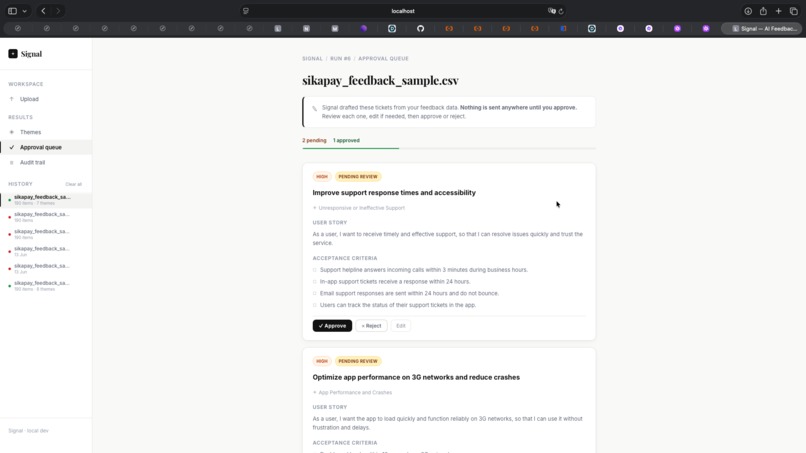Click APPROVAL QUEUE breadcrumb
Screen dimensions: 806x453
[383, 59]
